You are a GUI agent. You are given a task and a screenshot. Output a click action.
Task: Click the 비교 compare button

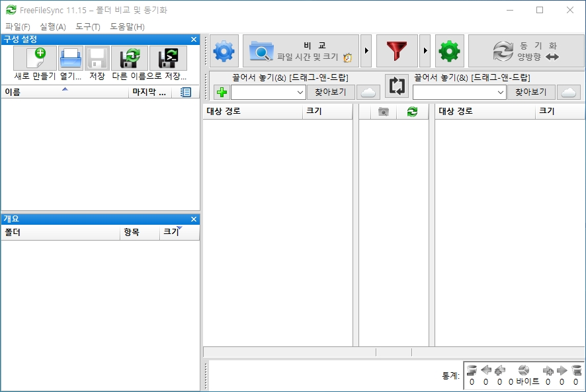click(x=301, y=51)
